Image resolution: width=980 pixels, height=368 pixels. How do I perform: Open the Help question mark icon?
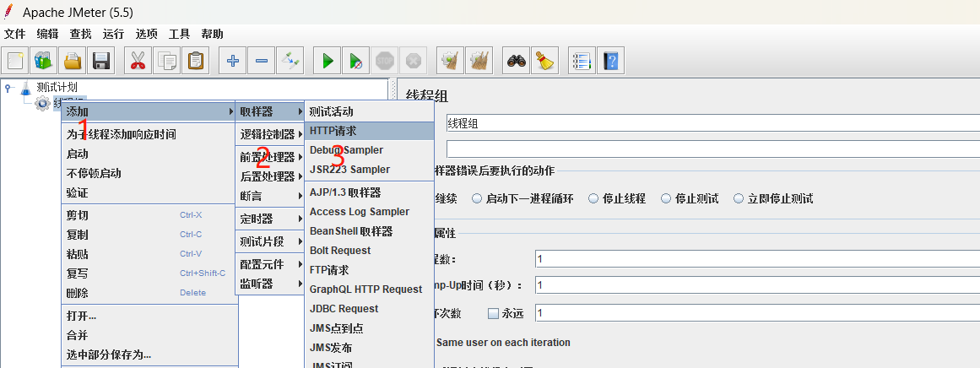click(x=610, y=62)
